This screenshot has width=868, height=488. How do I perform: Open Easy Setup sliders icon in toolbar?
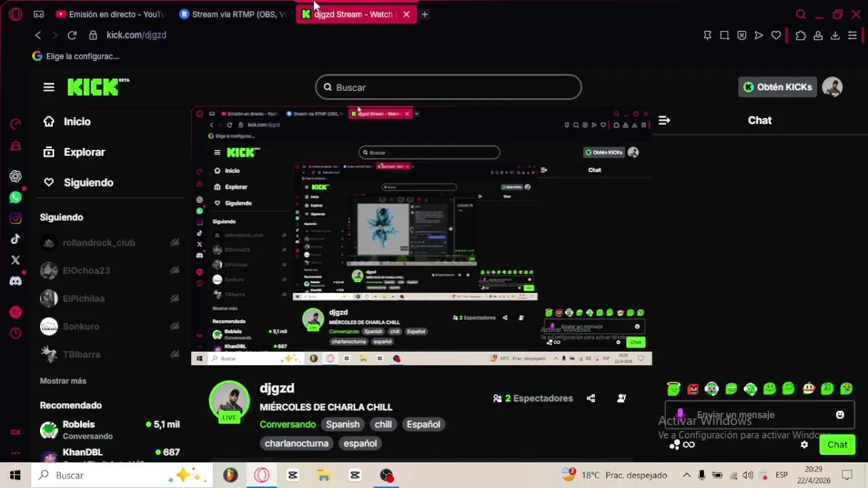point(852,35)
